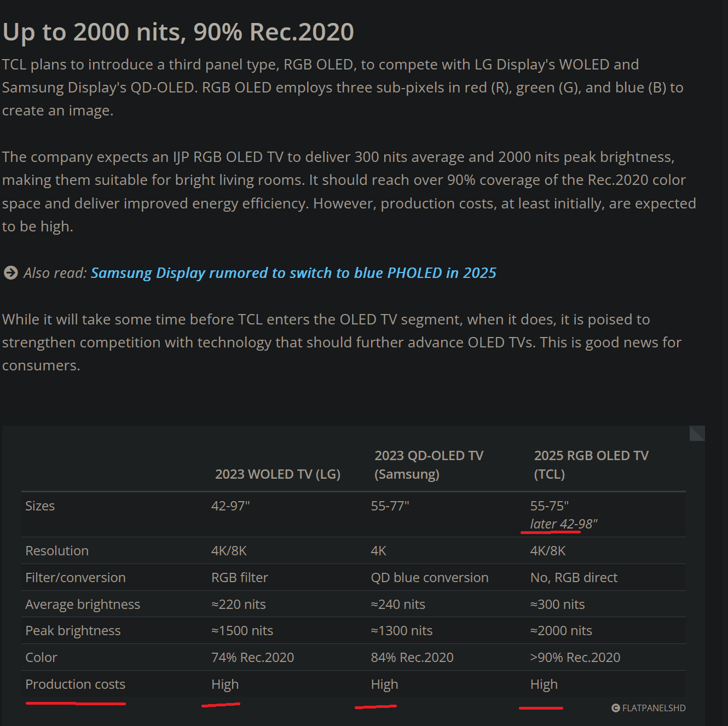Click the arrow icon before 'Also read'
This screenshot has height=726, width=728.
click(11, 272)
